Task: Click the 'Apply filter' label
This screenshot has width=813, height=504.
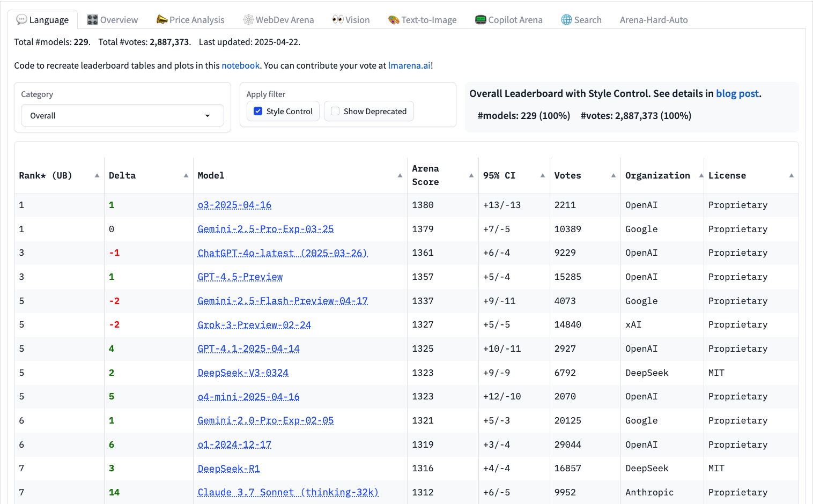Action: (266, 94)
